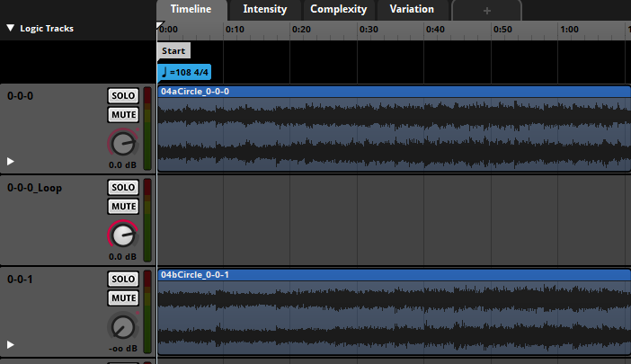631x364 pixels.
Task: Open the Variation tab
Action: [412, 10]
